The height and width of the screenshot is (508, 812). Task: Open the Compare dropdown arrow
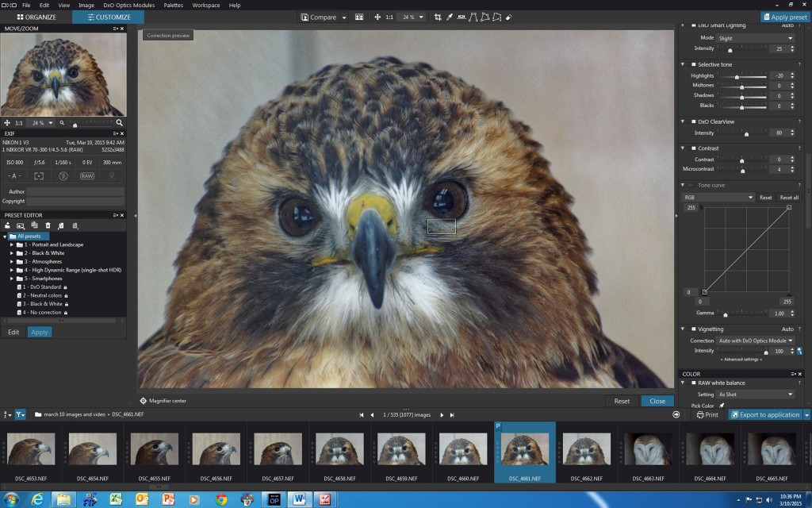[344, 17]
